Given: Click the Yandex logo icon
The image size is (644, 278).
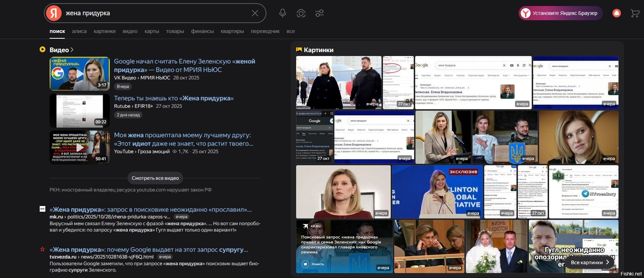Looking at the screenshot, I should 53,13.
